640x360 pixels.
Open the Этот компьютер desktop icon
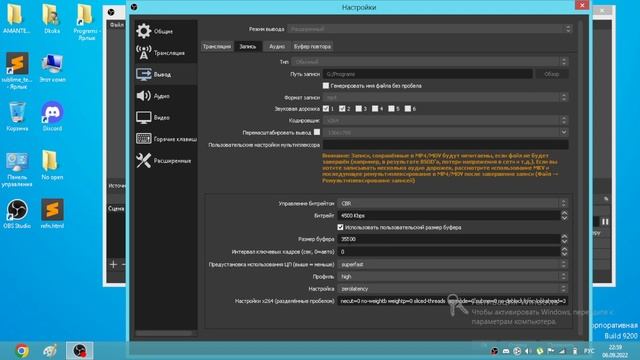click(52, 68)
